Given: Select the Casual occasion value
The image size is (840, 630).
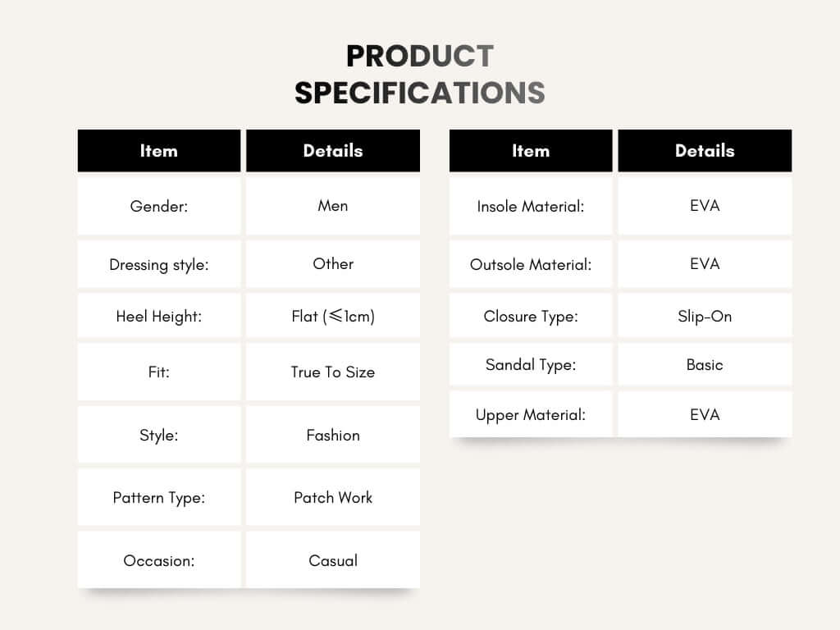Looking at the screenshot, I should click(x=332, y=561).
